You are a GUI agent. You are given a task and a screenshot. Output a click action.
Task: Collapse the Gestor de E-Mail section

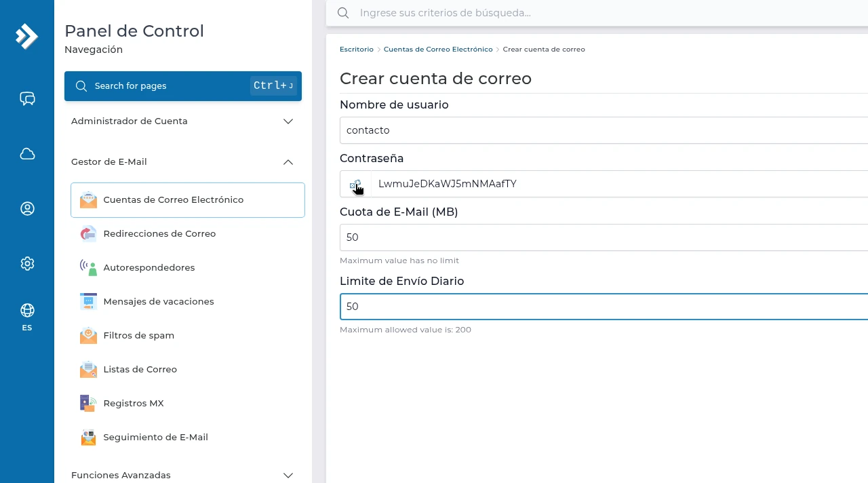tap(183, 162)
